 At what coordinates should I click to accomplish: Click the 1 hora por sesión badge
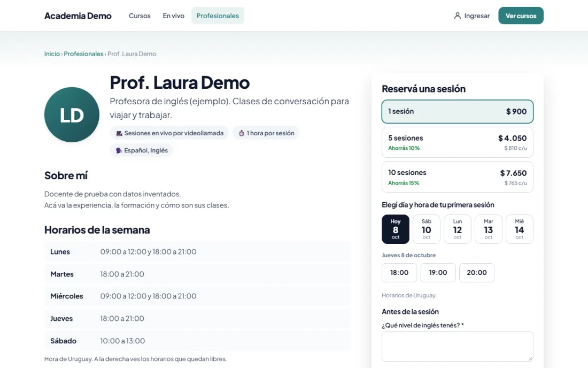[266, 133]
